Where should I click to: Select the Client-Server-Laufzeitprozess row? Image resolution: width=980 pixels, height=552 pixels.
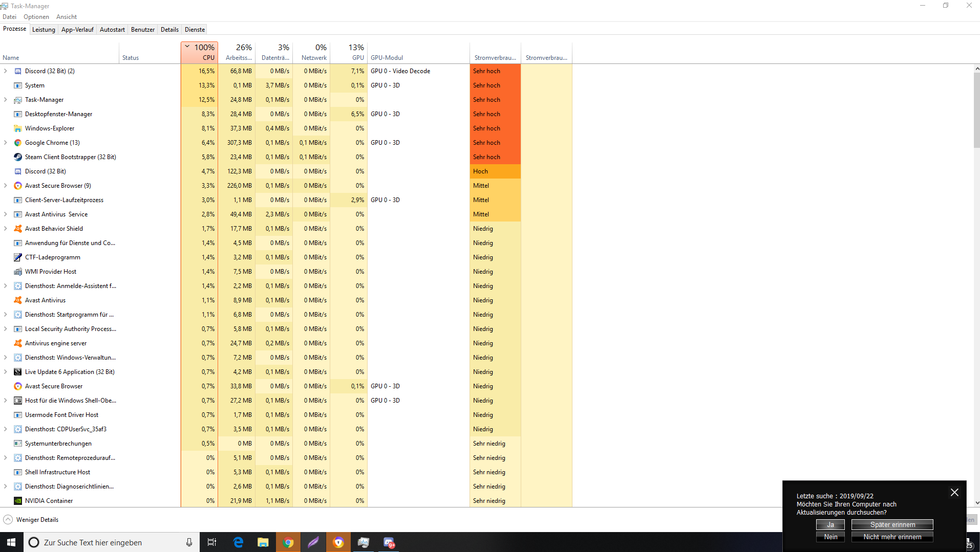tap(286, 200)
